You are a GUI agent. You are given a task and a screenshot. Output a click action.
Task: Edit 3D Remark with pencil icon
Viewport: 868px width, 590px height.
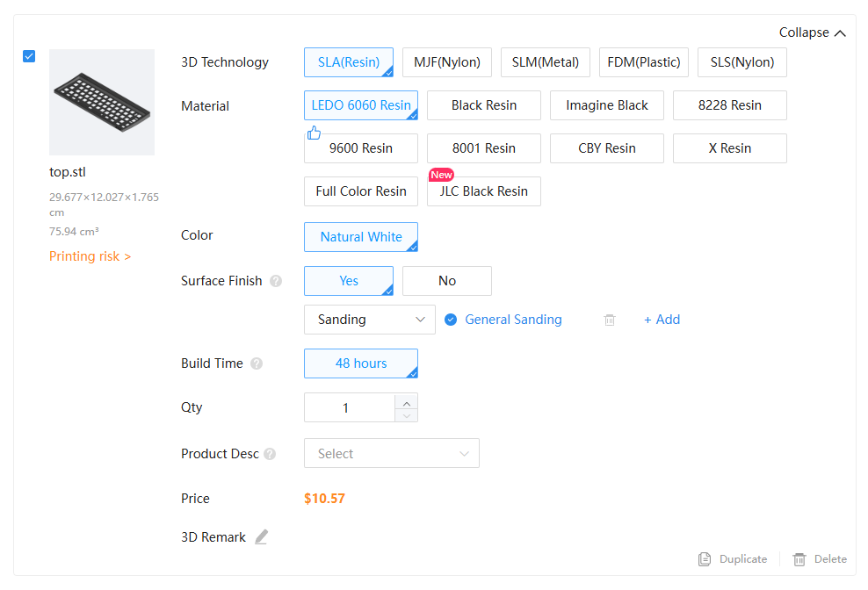(261, 536)
